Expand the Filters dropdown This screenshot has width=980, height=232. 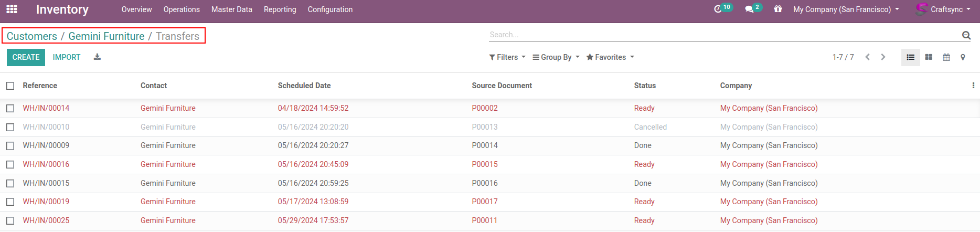(507, 57)
